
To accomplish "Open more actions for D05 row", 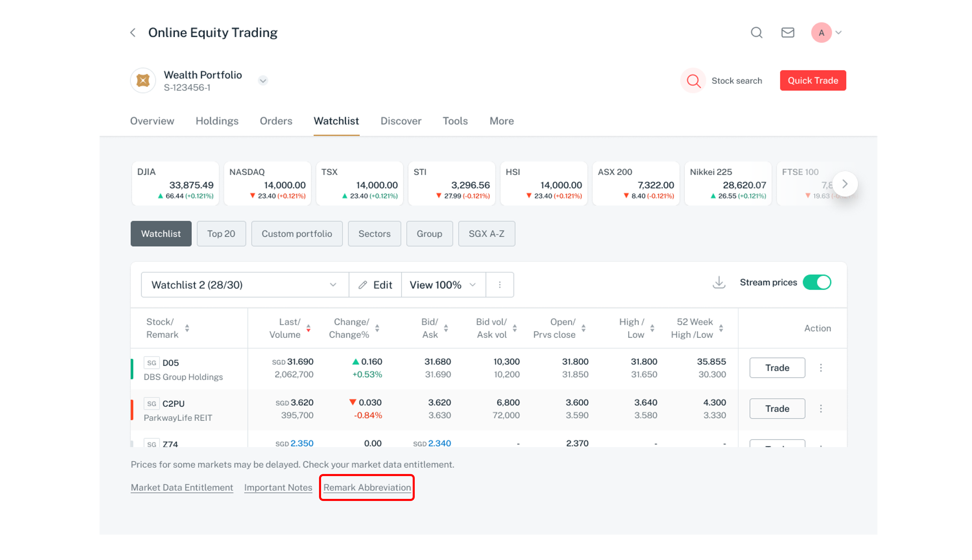I will 820,368.
